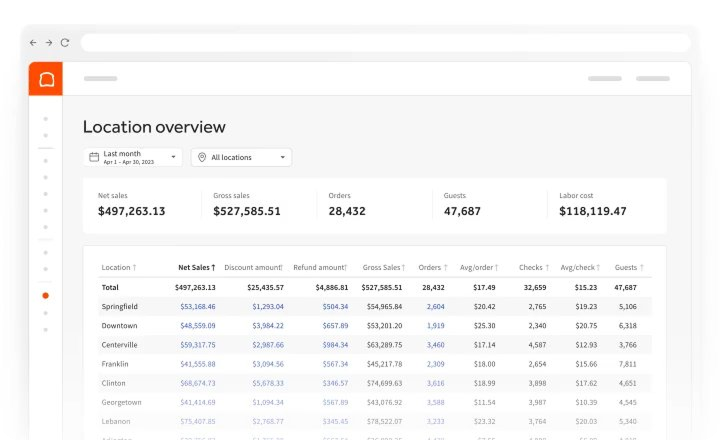720x440 pixels.
Task: Select the Downtown location row name
Action: pyautogui.click(x=119, y=326)
